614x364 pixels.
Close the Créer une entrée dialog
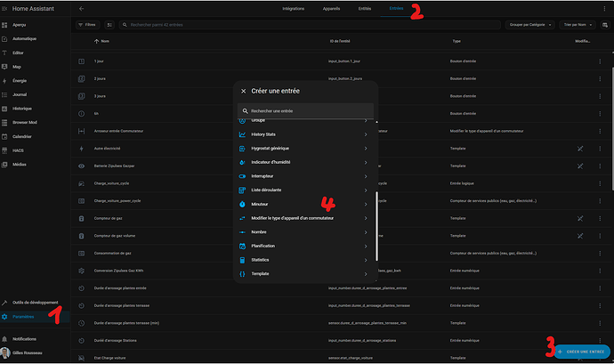tap(243, 91)
